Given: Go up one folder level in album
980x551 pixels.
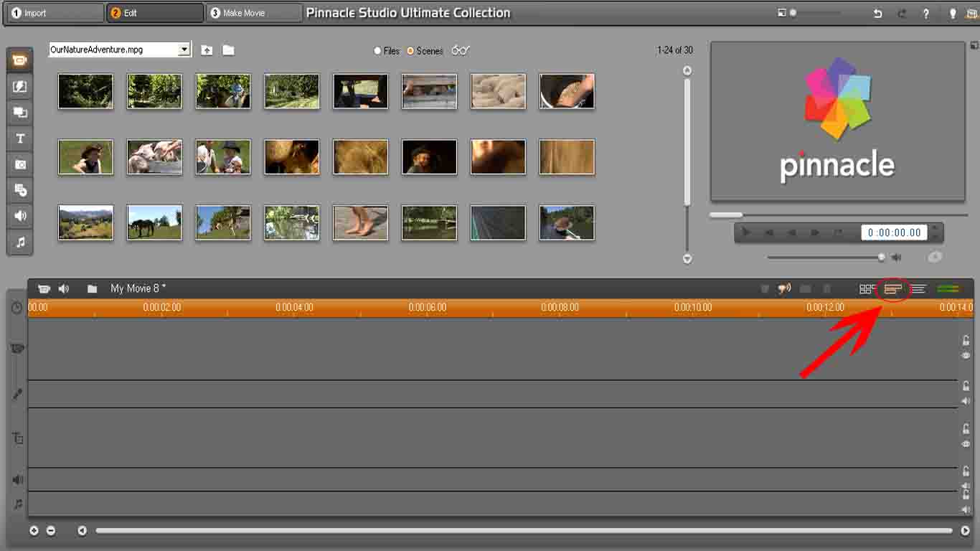Looking at the screenshot, I should [207, 50].
